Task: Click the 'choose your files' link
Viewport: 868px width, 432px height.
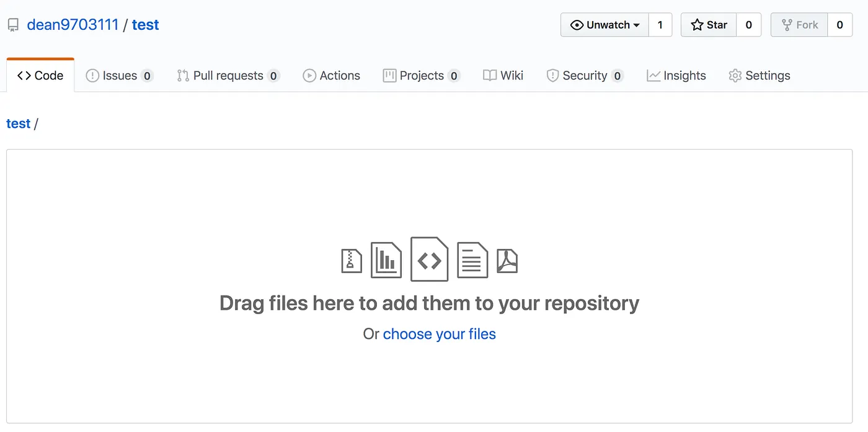Action: (440, 334)
